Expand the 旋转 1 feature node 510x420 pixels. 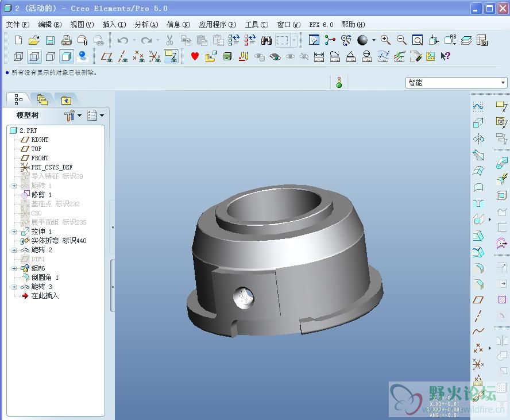pos(14,186)
